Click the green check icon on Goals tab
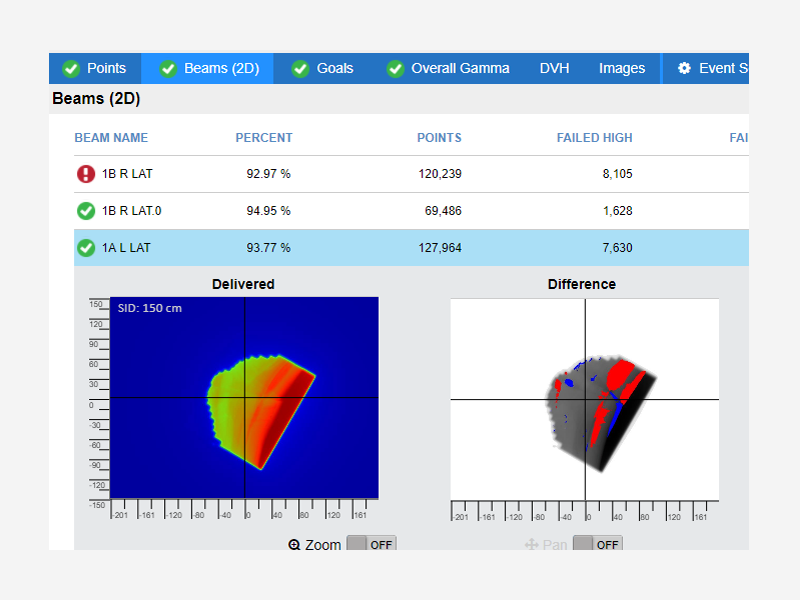Screen dimensions: 800x600 300,69
